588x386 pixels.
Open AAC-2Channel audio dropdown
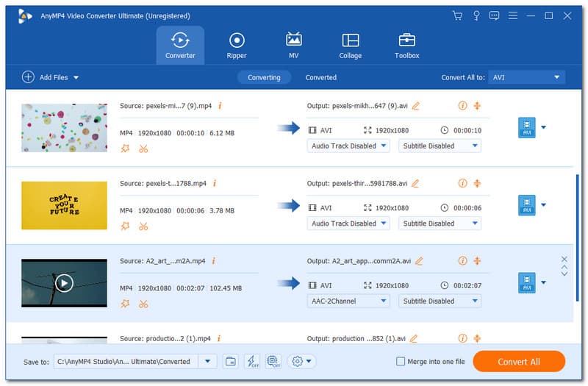(348, 301)
